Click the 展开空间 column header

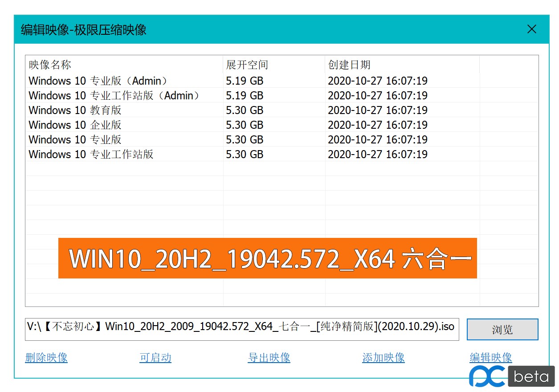click(x=274, y=65)
